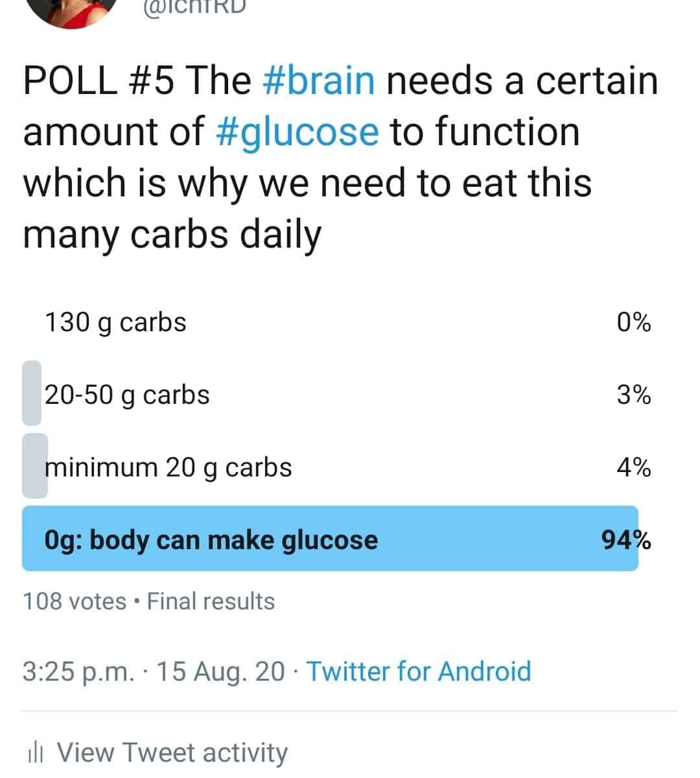Tap the Tweet activity bar chart icon
Image resolution: width=700 pixels, height=778 pixels.
(36, 753)
